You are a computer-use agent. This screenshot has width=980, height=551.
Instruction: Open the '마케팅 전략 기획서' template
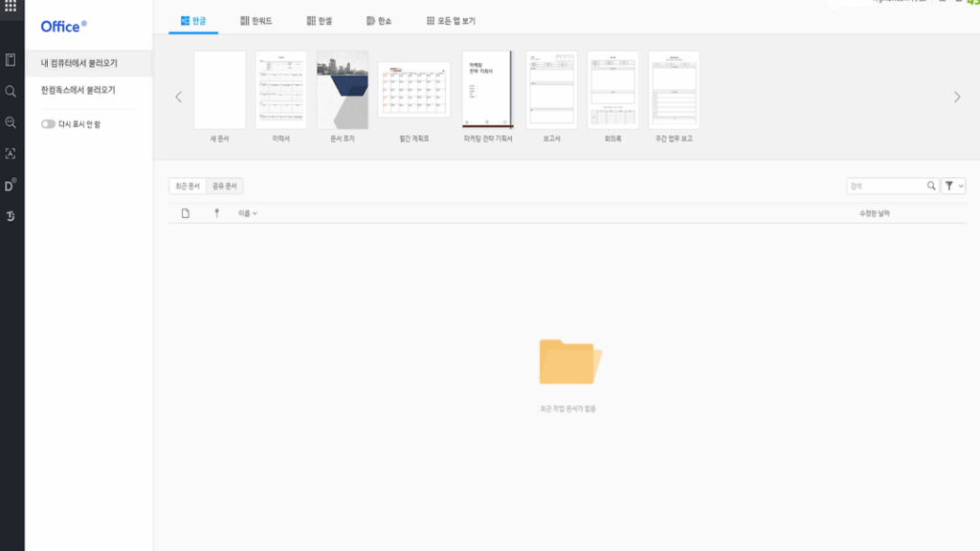487,89
